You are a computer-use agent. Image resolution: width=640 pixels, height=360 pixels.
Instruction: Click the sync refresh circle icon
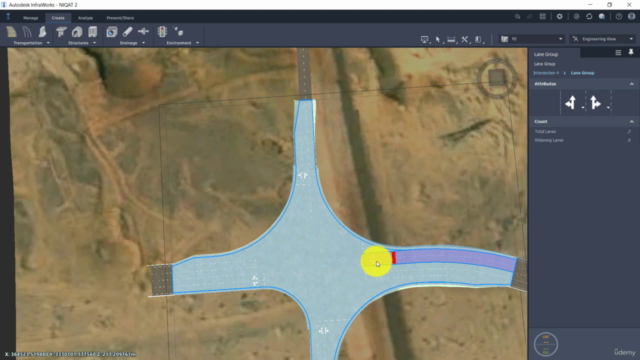pyautogui.click(x=589, y=17)
